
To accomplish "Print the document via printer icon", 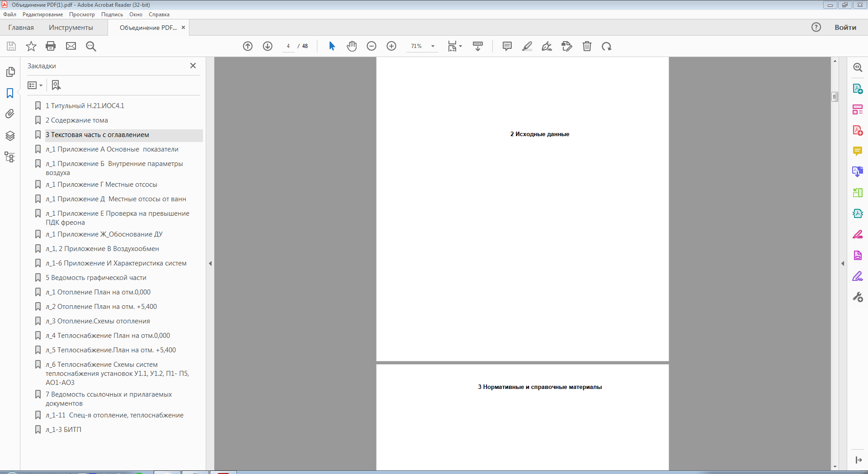I will pyautogui.click(x=51, y=46).
